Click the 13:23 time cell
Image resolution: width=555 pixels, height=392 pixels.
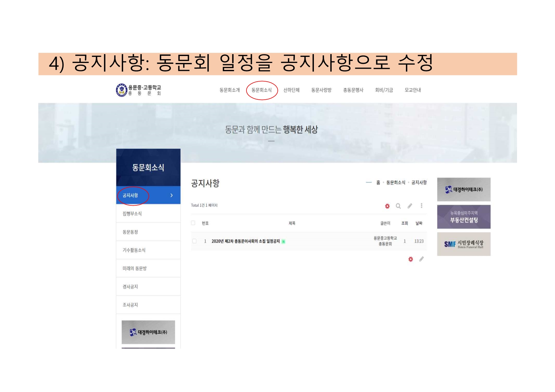tap(419, 241)
